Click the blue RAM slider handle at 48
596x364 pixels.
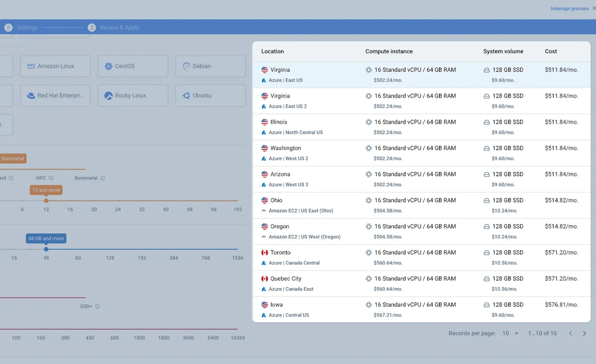pos(46,249)
